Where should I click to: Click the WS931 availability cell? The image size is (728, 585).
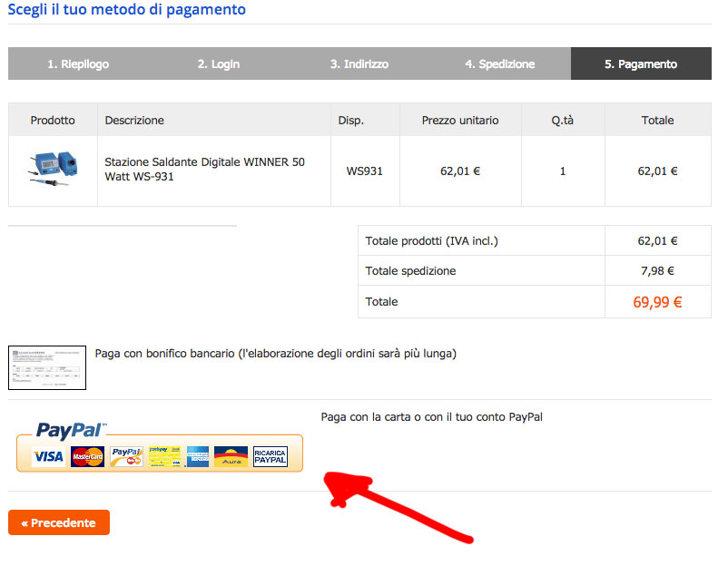pos(365,171)
